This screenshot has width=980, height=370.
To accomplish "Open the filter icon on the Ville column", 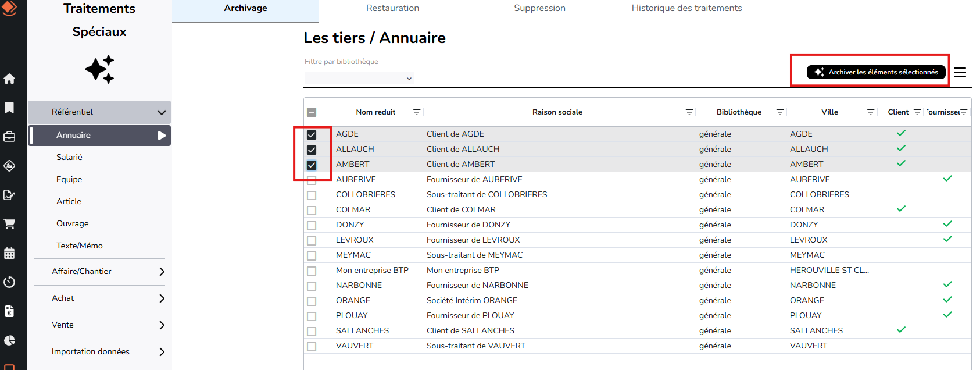I will 871,112.
